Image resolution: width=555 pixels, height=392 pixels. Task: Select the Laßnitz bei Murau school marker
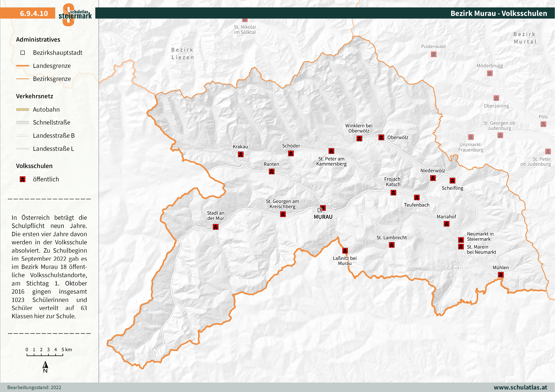click(x=345, y=251)
